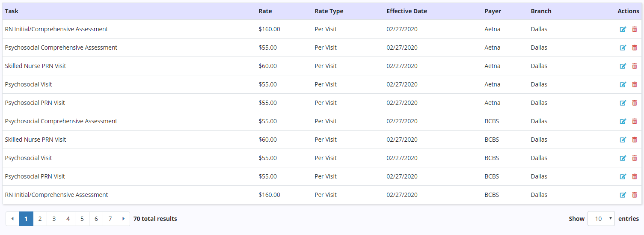Edit the Aetna RN Initial/Comprehensive Assessment rate
Viewport: 644px width, 235px height.
pos(623,30)
